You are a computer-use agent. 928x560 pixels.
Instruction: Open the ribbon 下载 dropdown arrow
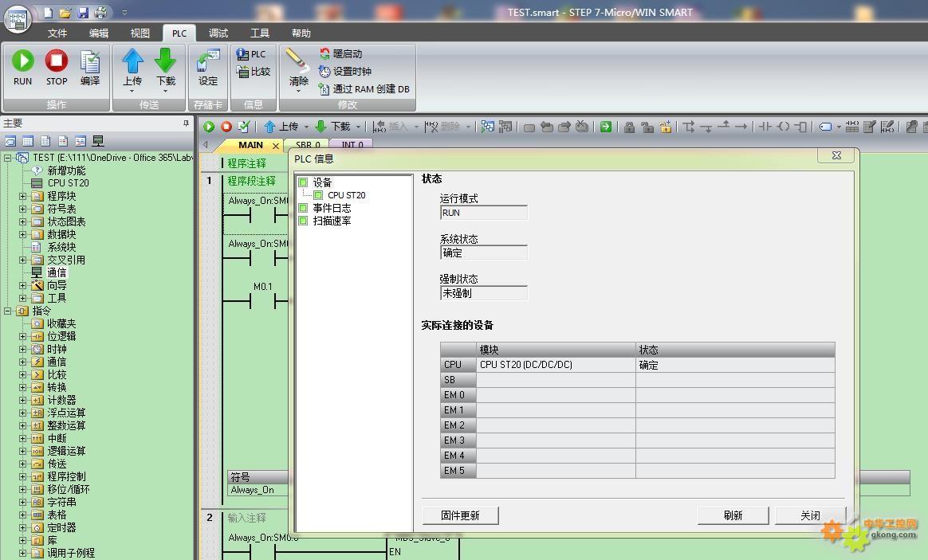pyautogui.click(x=165, y=91)
